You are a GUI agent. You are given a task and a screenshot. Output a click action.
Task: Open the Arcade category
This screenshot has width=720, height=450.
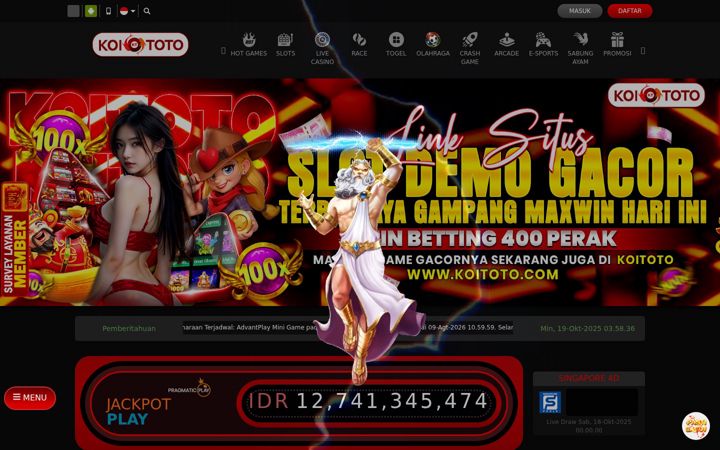pyautogui.click(x=506, y=45)
